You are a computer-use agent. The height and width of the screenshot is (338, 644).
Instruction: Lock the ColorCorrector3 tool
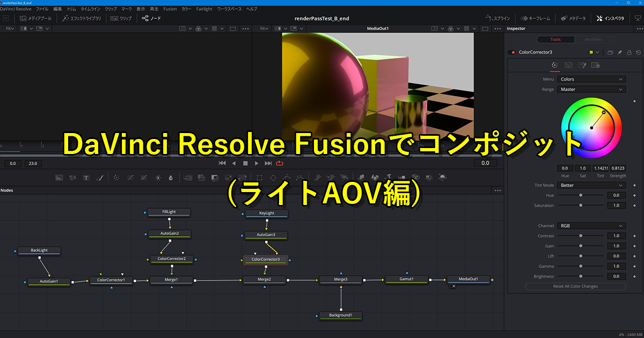click(x=629, y=52)
